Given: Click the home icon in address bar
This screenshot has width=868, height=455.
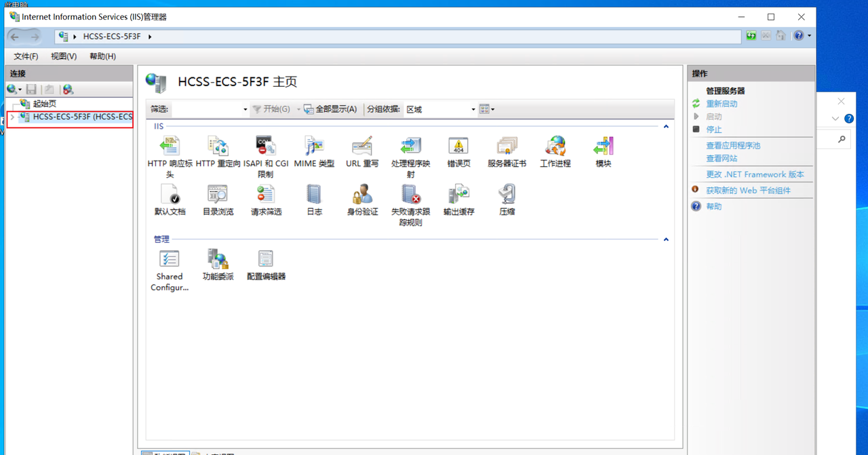Looking at the screenshot, I should click(781, 36).
